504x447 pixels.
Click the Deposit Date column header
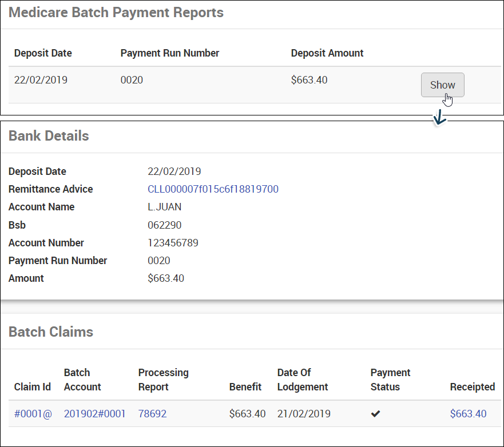tap(43, 53)
